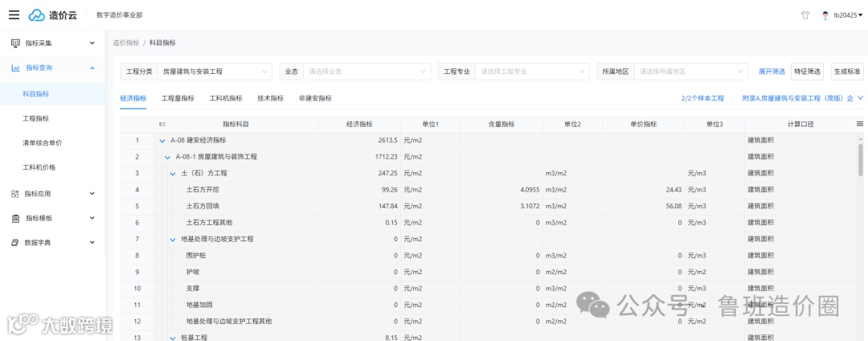This screenshot has height=341, width=868.
Task: Click the shirt theme icon
Action: tap(805, 15)
